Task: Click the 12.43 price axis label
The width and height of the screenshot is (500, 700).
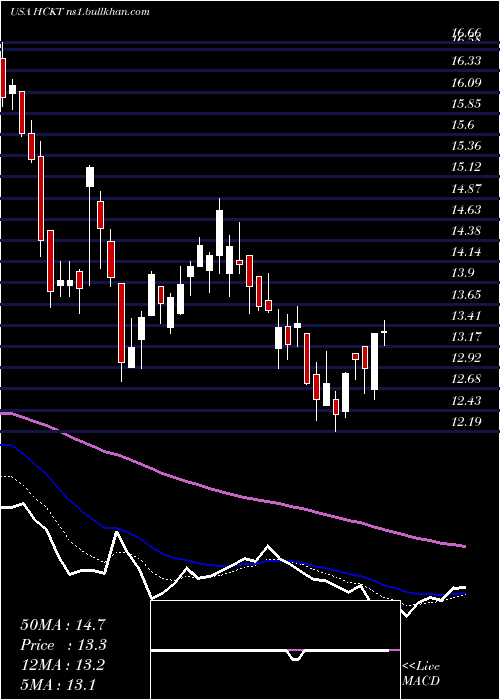Action: (466, 400)
